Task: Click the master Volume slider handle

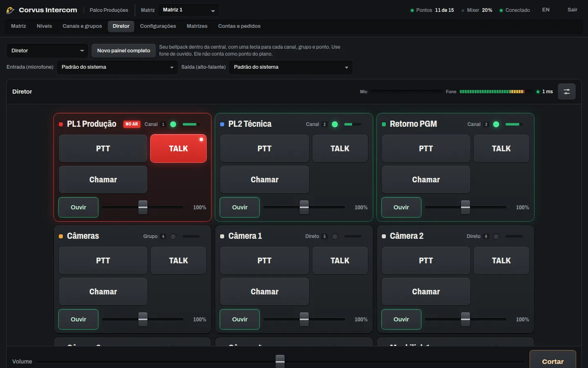Action: click(x=280, y=361)
